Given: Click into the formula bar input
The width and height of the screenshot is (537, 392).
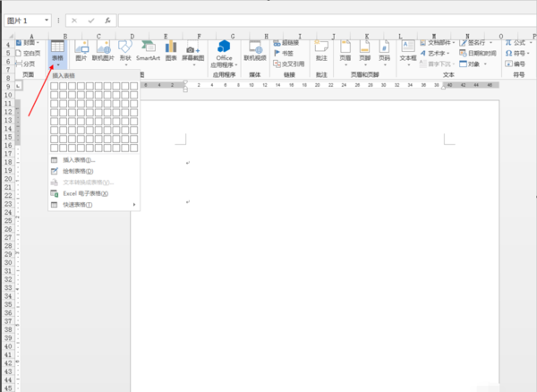Looking at the screenshot, I should click(x=328, y=21).
